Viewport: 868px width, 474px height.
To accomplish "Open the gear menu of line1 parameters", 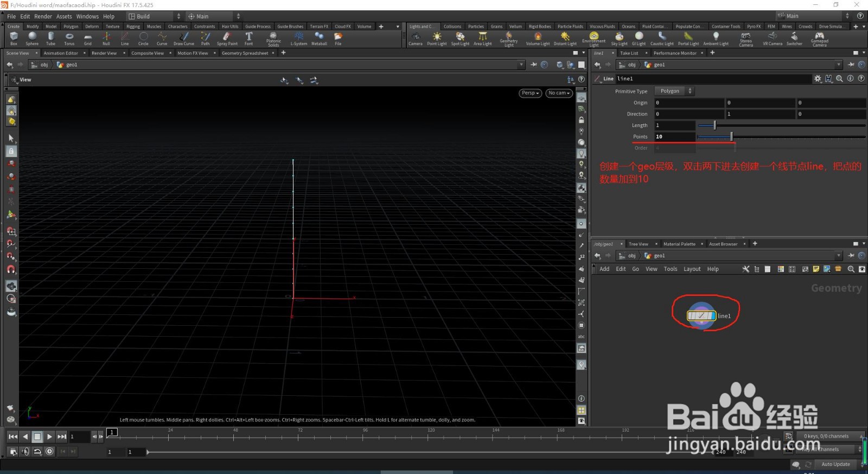I will click(818, 79).
